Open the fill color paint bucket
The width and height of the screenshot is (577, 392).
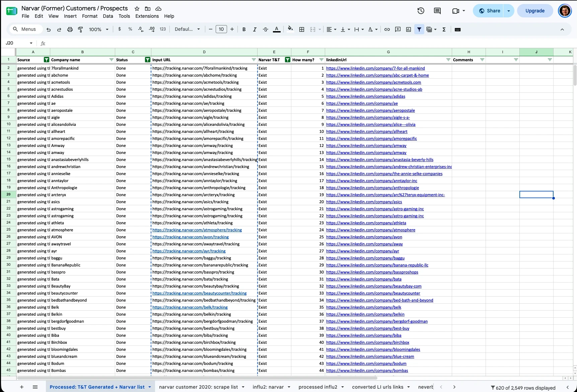(x=290, y=29)
